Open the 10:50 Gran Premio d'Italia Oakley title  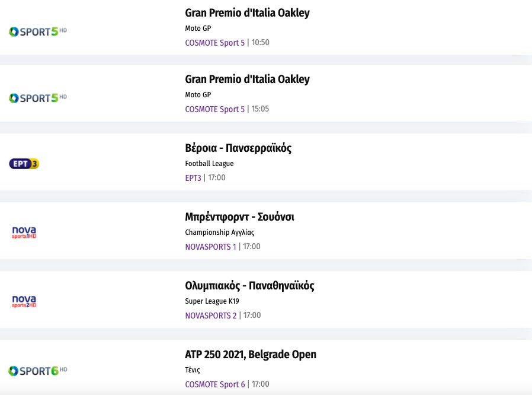point(247,13)
